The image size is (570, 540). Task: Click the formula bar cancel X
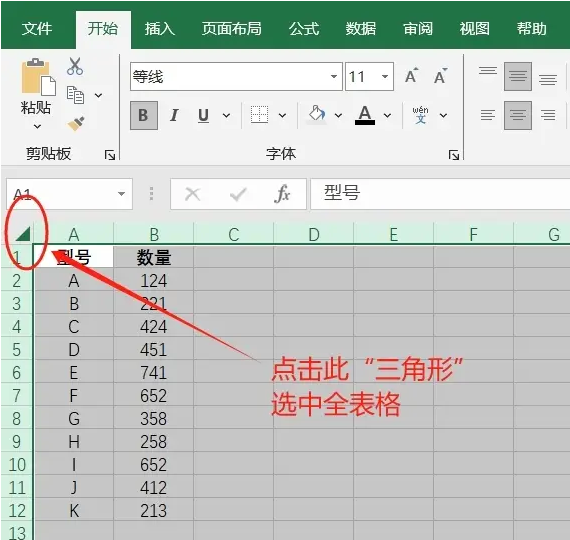(x=193, y=194)
